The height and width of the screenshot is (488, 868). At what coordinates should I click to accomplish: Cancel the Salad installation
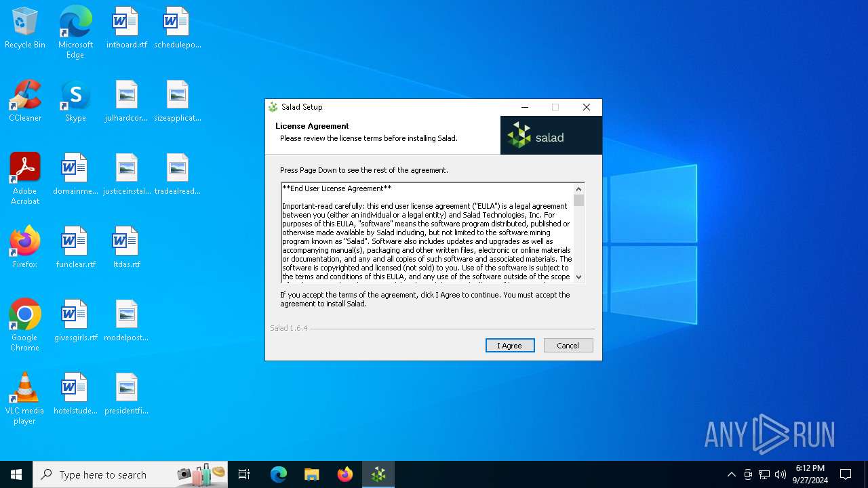click(x=568, y=346)
